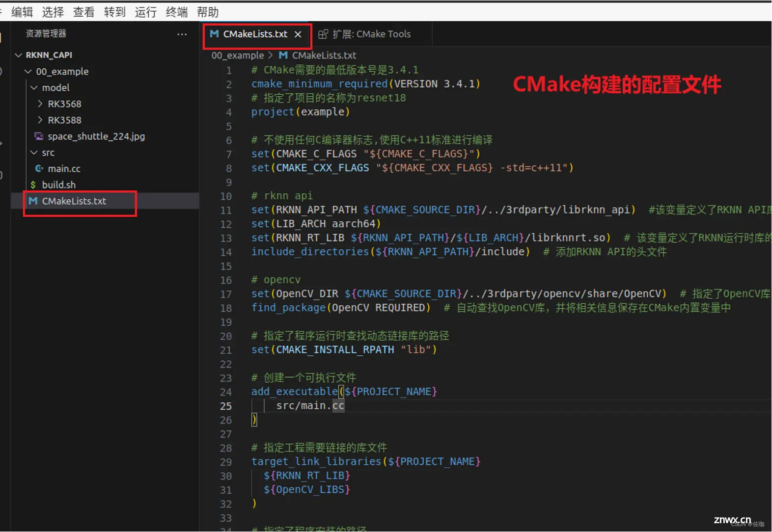The width and height of the screenshot is (772, 532).
Task: Open the 编辑 menu
Action: 22,12
